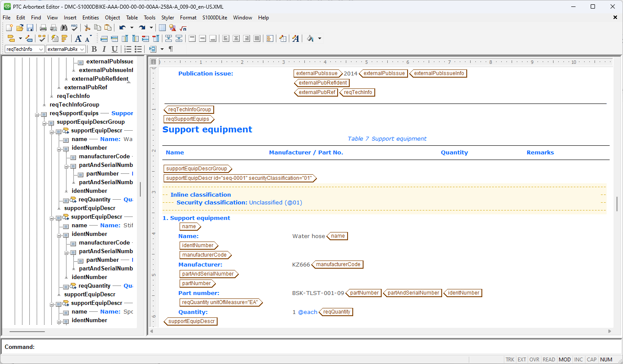
Task: Open the Table menu
Action: 132,18
